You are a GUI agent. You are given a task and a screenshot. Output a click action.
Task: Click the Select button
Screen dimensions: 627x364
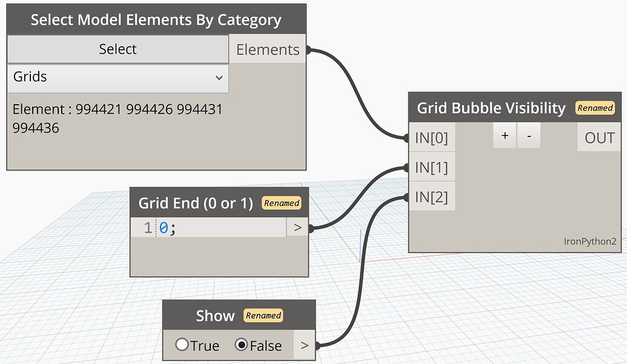point(118,49)
